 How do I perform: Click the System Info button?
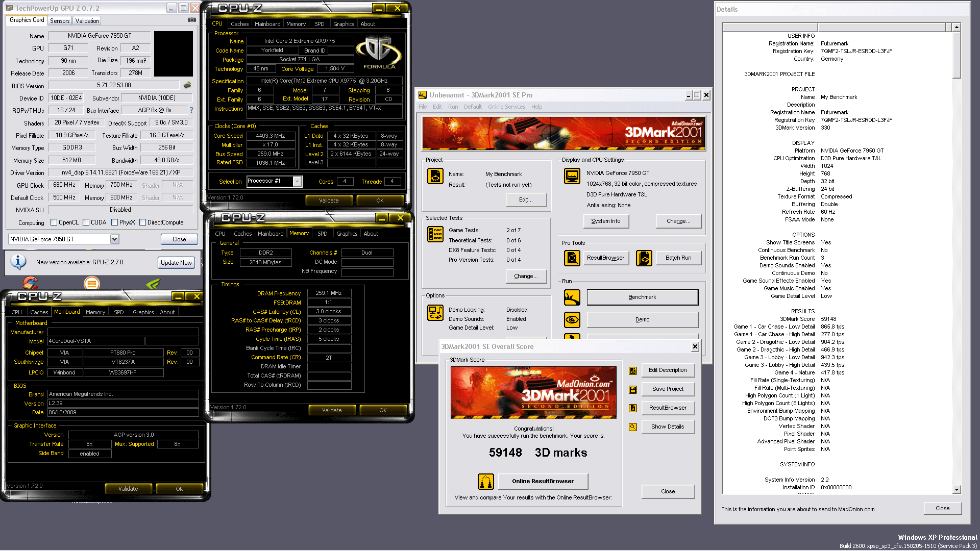(606, 221)
